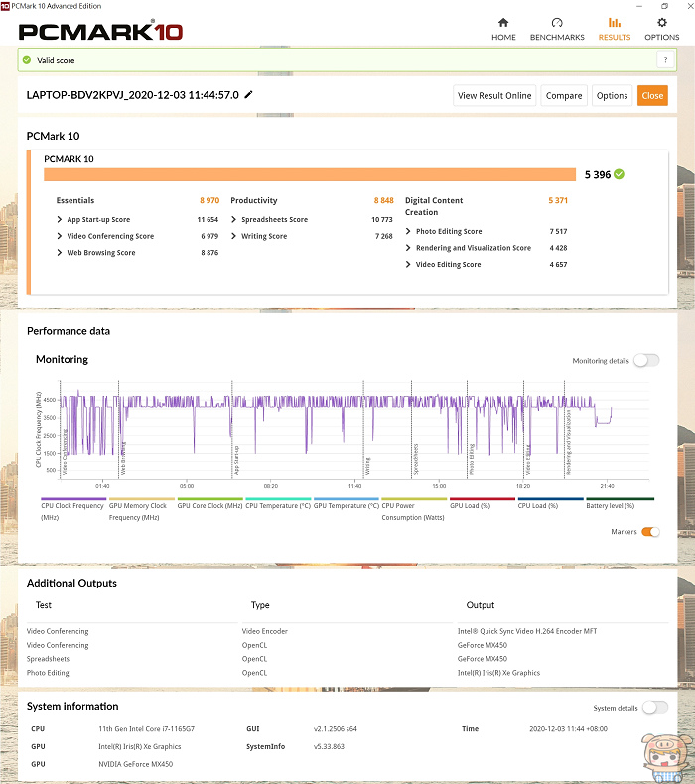
Task: Click the PCMark 10 title bar app icon
Action: tap(6, 5)
